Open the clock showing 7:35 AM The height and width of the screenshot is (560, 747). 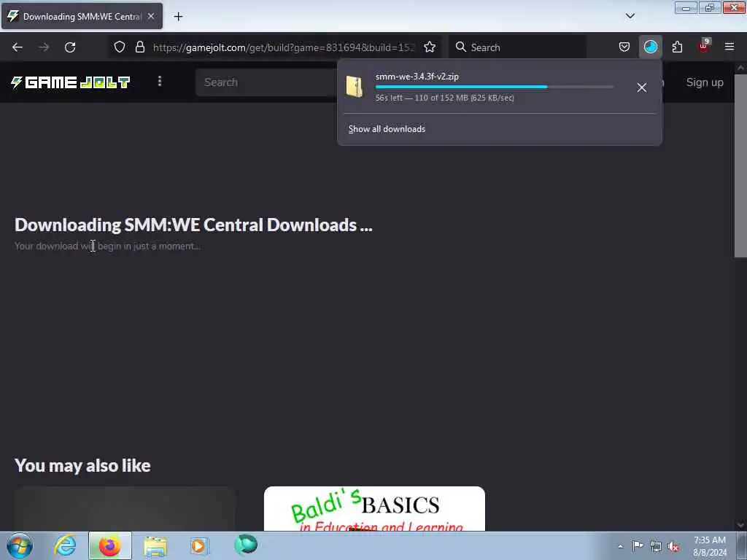[x=710, y=546]
